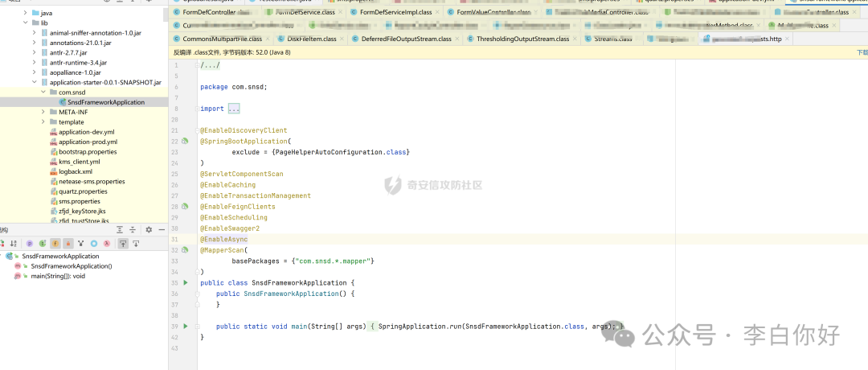Click the show inherited members icon
The image size is (868, 370).
43,243
